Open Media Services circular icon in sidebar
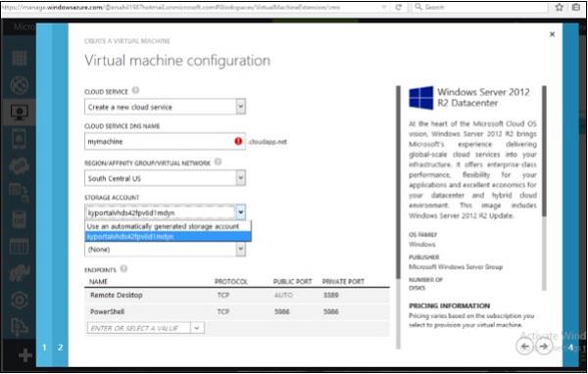This screenshot has height=374, width=588. coord(20,300)
